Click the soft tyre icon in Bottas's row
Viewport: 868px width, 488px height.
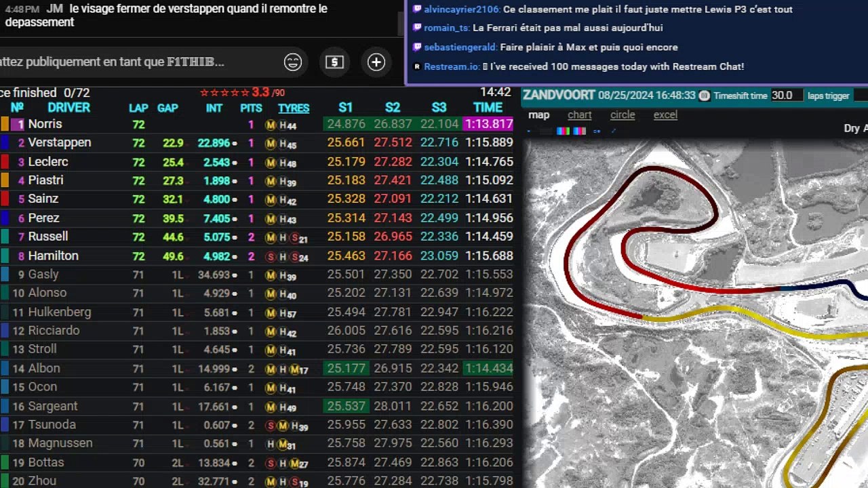tap(271, 464)
